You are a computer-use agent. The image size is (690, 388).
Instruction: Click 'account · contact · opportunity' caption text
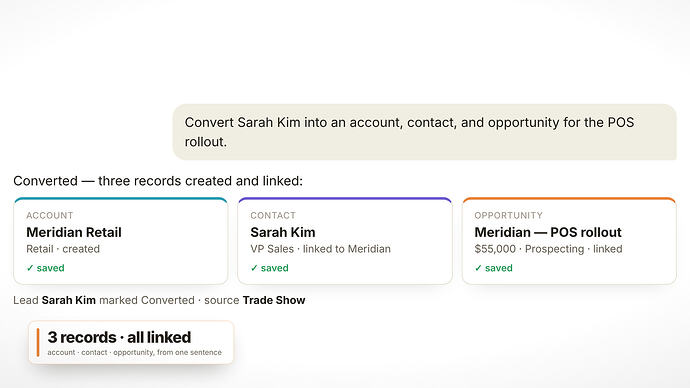[134, 352]
